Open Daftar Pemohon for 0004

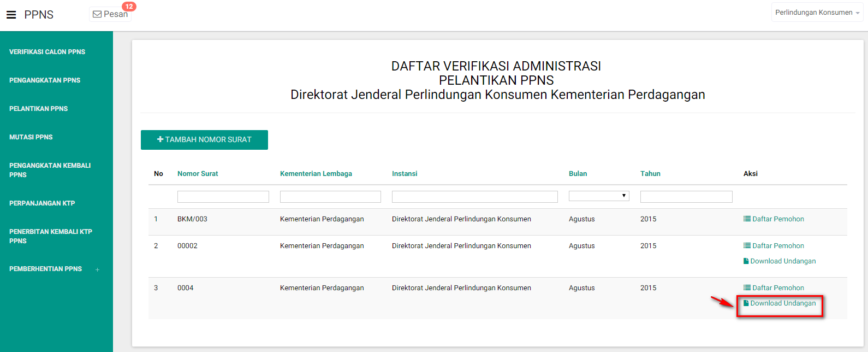[774, 288]
